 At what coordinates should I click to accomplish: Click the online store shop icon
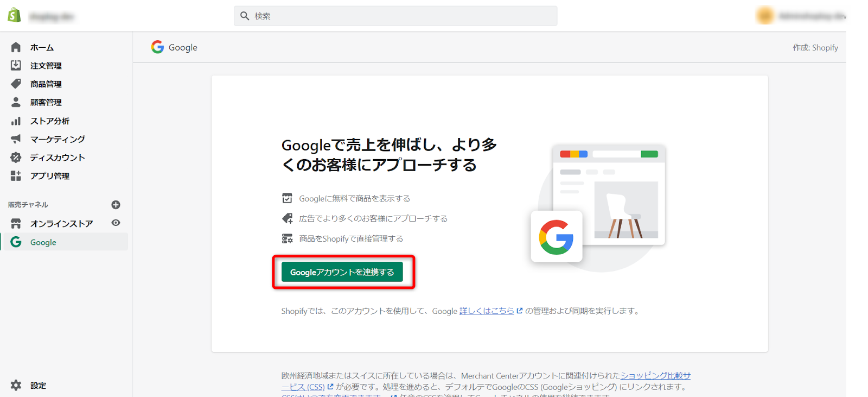[x=16, y=223]
